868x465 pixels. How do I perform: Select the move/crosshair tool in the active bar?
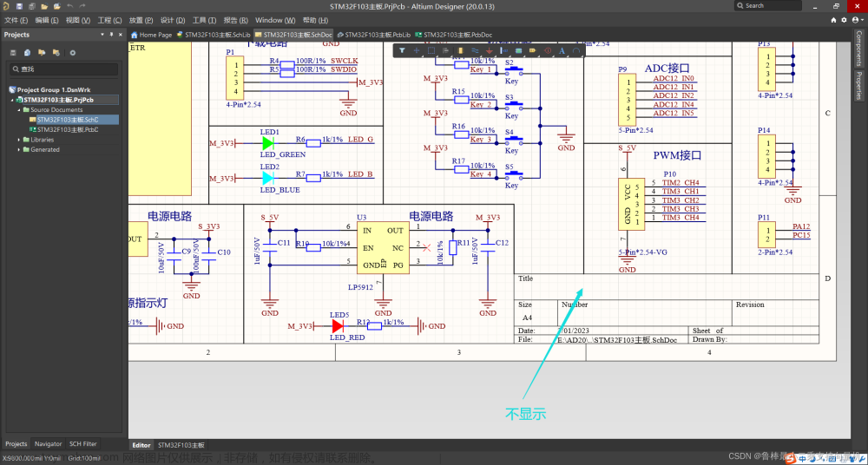[417, 50]
